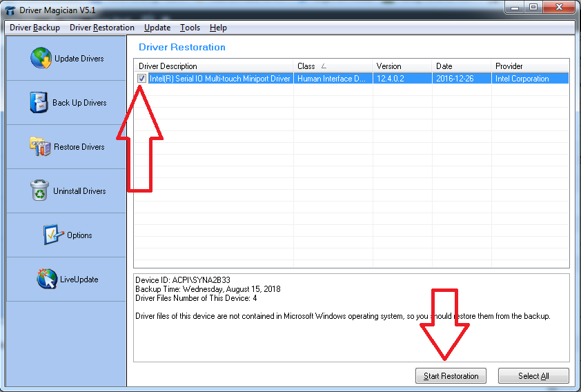
Task: Click the Restore Drivers label
Action: point(79,147)
